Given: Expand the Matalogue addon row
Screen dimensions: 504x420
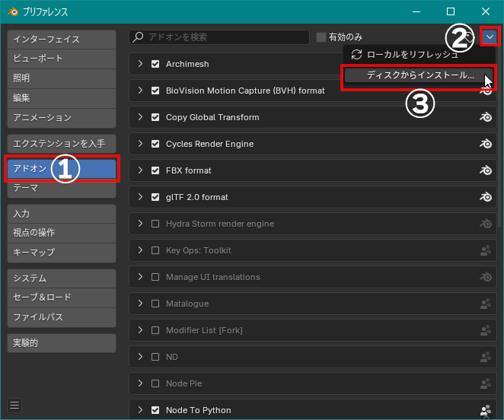Looking at the screenshot, I should [x=140, y=304].
